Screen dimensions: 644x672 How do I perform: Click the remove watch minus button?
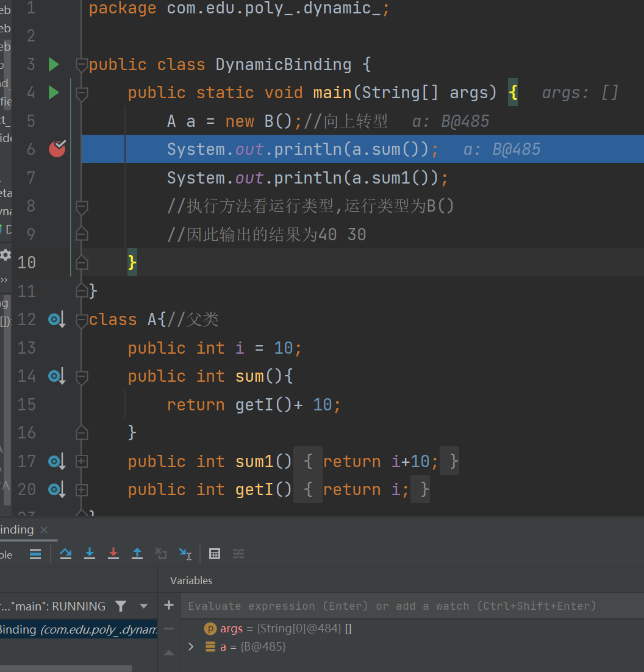pyautogui.click(x=169, y=629)
